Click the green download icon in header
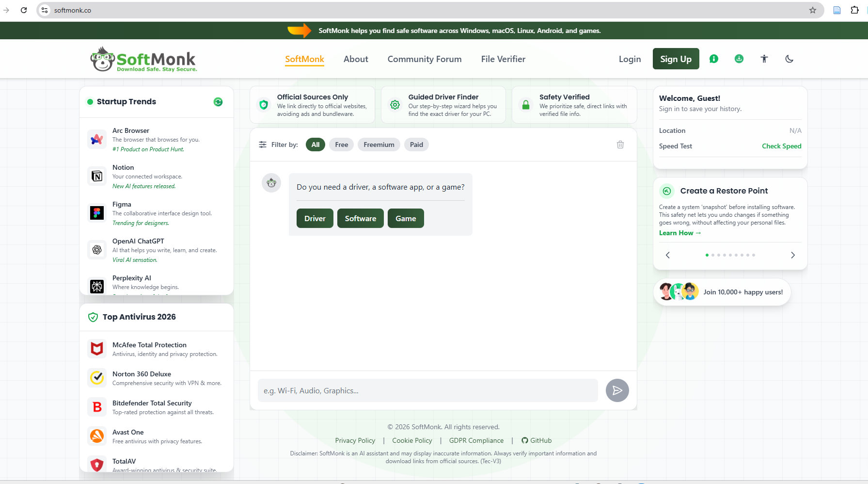Screen dimensions: 868x484 point(739,59)
